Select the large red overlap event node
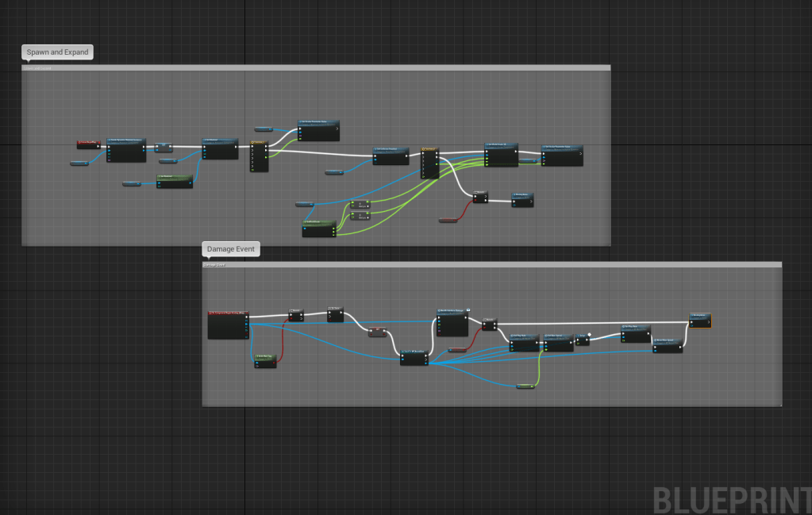This screenshot has width=812, height=515. click(228, 325)
